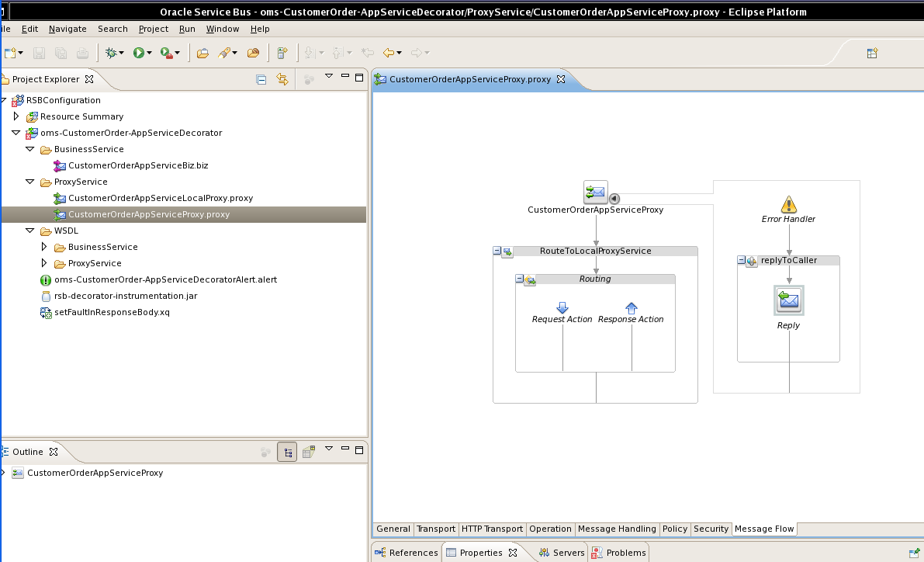
Task: Open the Debug dropdown arrow
Action: 121,53
